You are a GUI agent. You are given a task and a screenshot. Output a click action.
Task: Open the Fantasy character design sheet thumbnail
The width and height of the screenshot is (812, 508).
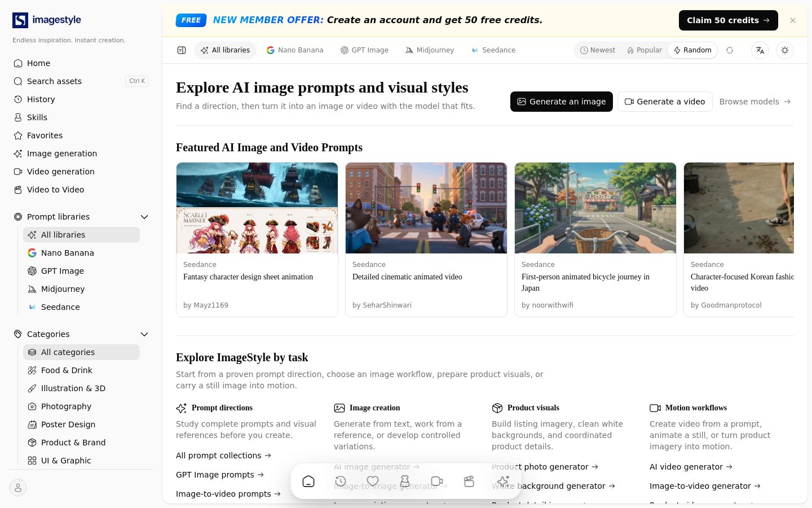(257, 208)
